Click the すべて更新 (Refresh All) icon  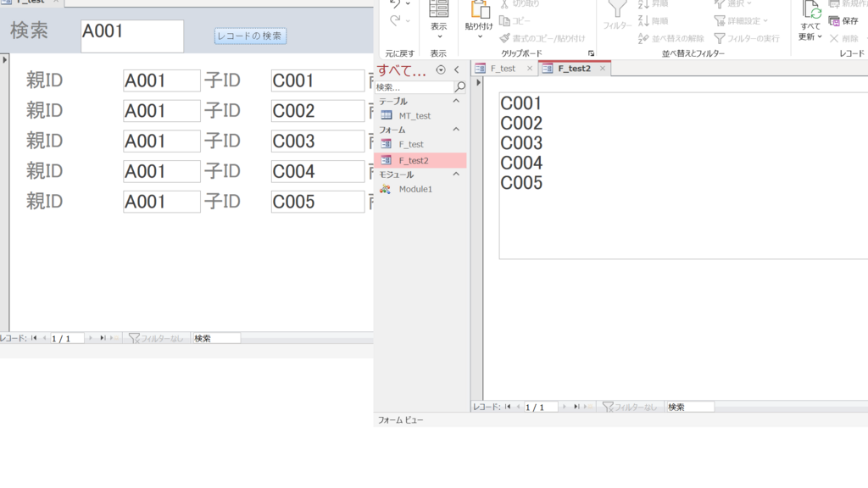tap(811, 10)
